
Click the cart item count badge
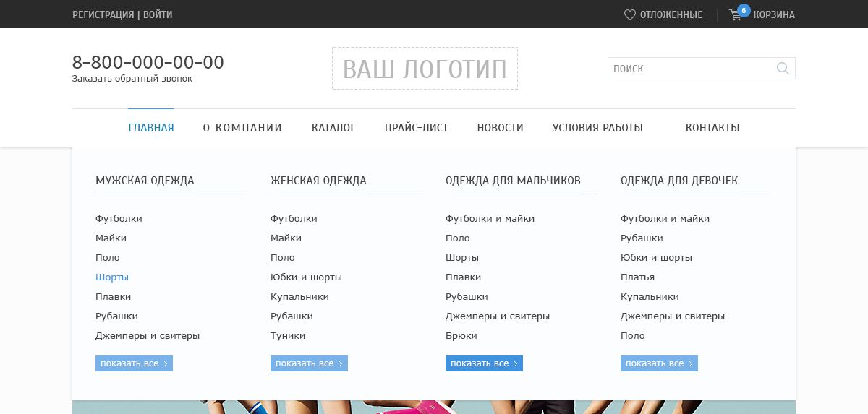tap(744, 11)
